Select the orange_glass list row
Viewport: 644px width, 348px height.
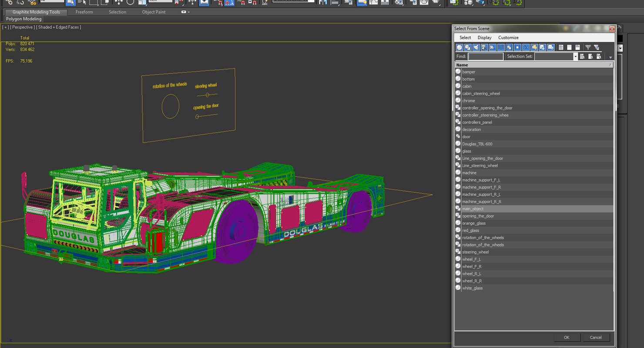click(534, 223)
